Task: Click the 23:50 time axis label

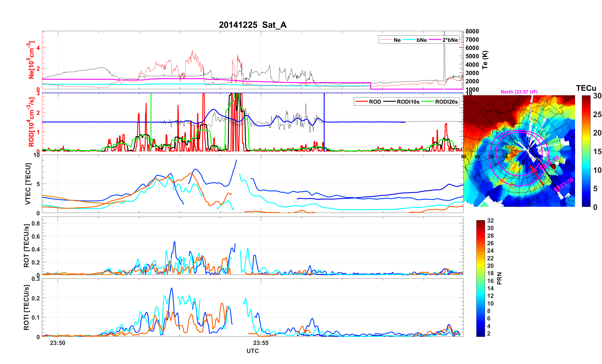Action: 58,343
